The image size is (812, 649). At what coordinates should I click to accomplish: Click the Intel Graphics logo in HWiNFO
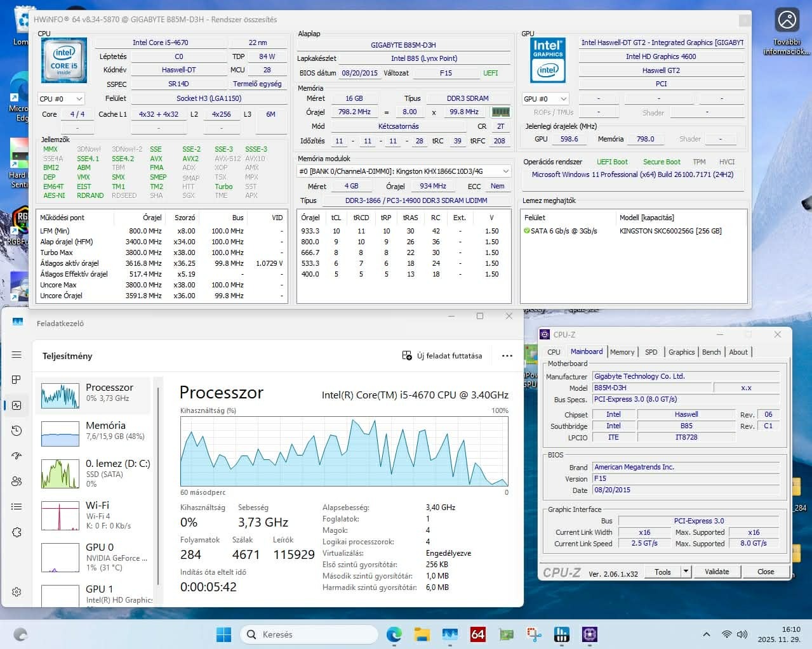click(x=548, y=60)
